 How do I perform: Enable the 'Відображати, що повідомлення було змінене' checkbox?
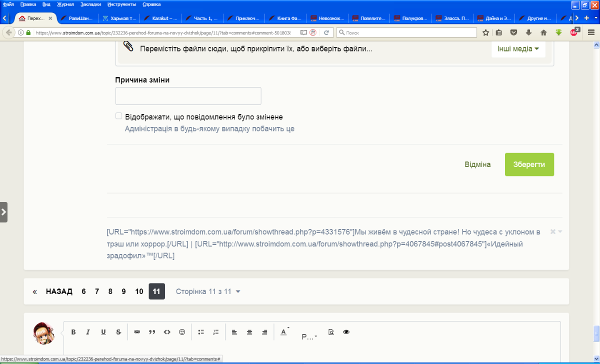click(x=119, y=116)
